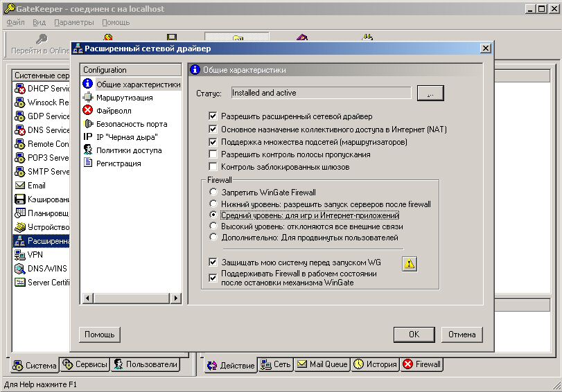Click the DHCP Service icon
The width and height of the screenshot is (562, 392).
(20, 89)
